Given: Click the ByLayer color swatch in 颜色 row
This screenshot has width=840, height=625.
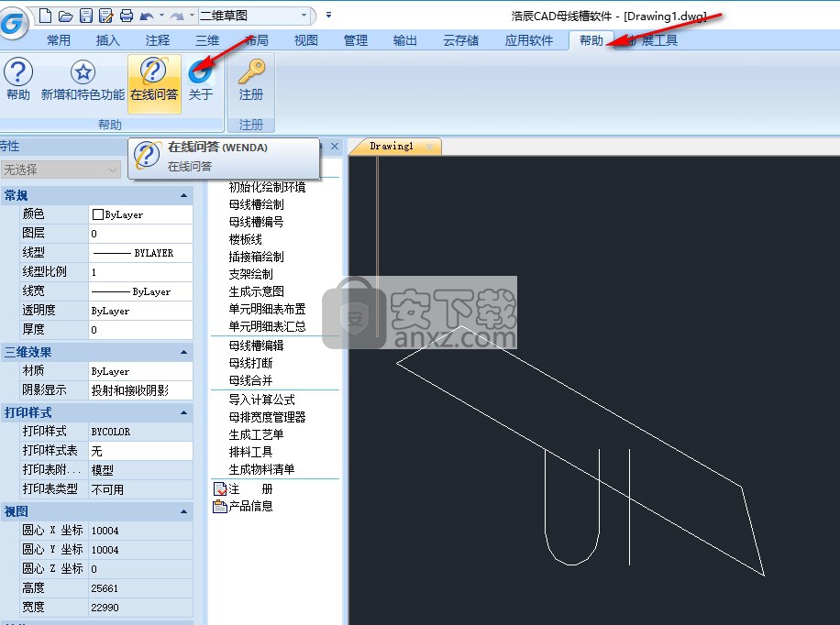Looking at the screenshot, I should pos(98,214).
